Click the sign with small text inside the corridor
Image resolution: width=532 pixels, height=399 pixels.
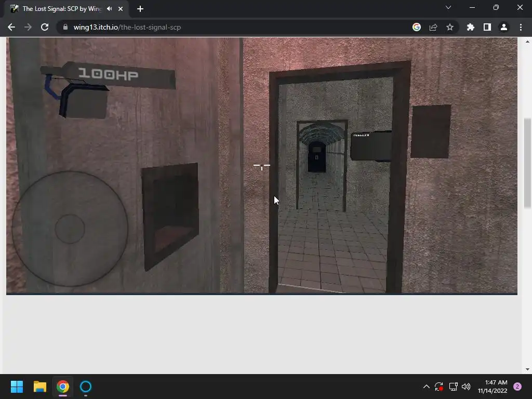point(371,146)
